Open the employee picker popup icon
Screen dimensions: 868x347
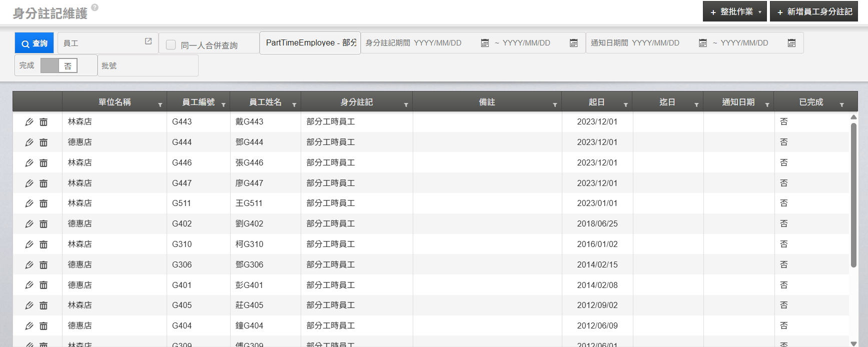(x=148, y=41)
